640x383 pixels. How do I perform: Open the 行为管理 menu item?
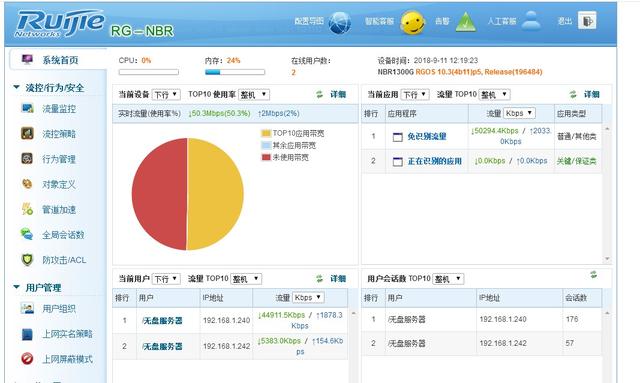coord(59,159)
